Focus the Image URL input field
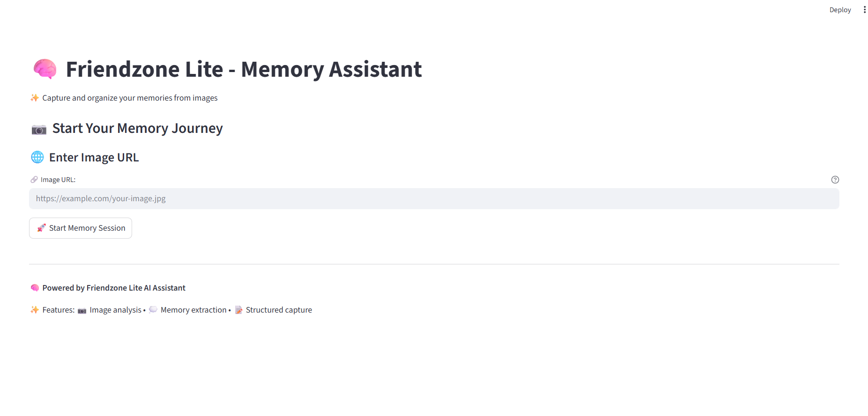The width and height of the screenshot is (868, 416). [x=434, y=199]
